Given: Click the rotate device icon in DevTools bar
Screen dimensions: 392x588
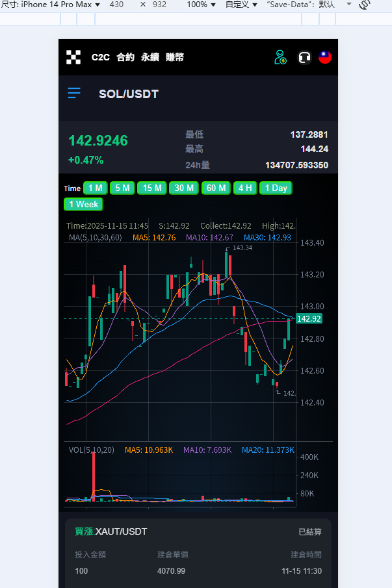Looking at the screenshot, I should click(365, 5).
